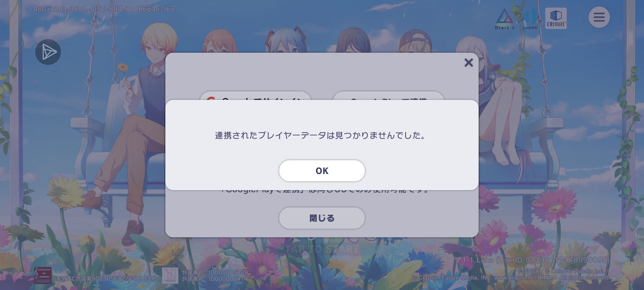Select the Google Play link button
Image resolution: width=644 pixels, height=290 pixels.
pyautogui.click(x=388, y=96)
